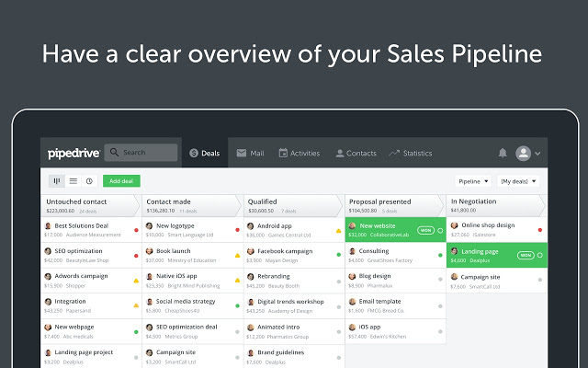Click the WON badge on New website deal
Image resolution: width=588 pixels, height=368 pixels.
tap(426, 230)
